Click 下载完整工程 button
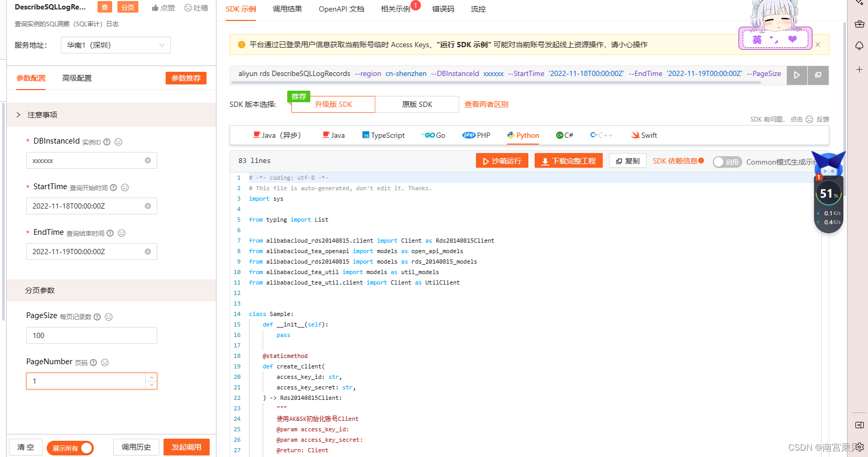The width and height of the screenshot is (868, 457). click(569, 161)
